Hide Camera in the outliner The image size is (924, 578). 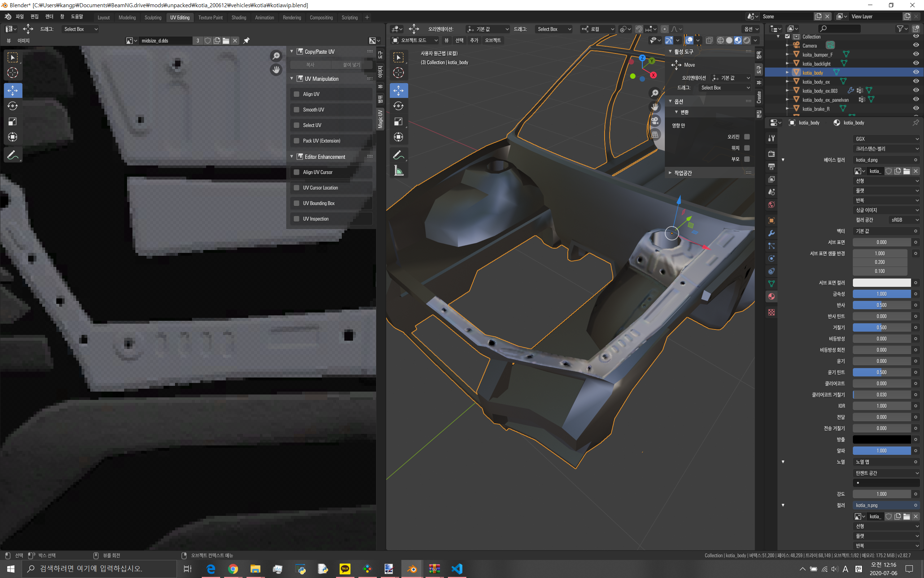[916, 45]
